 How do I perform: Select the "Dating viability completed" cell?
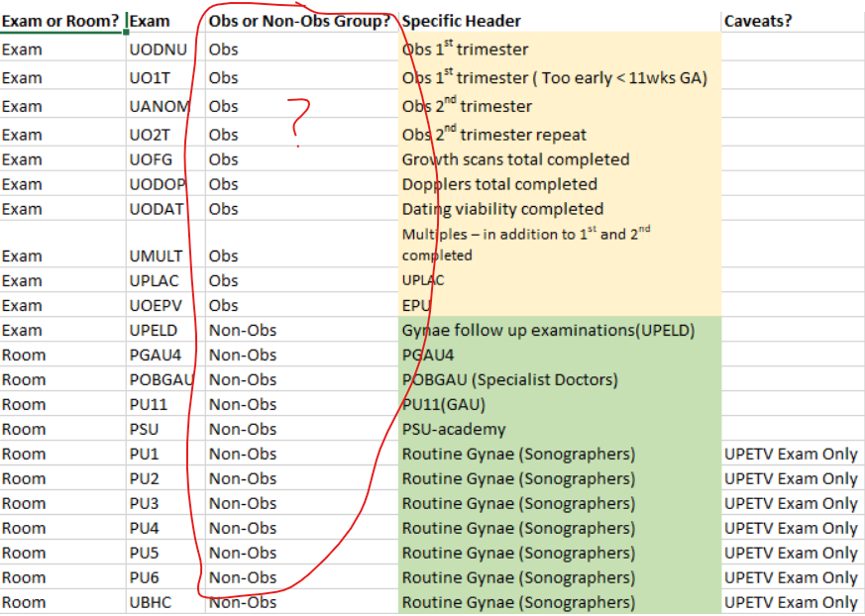[x=560, y=209]
